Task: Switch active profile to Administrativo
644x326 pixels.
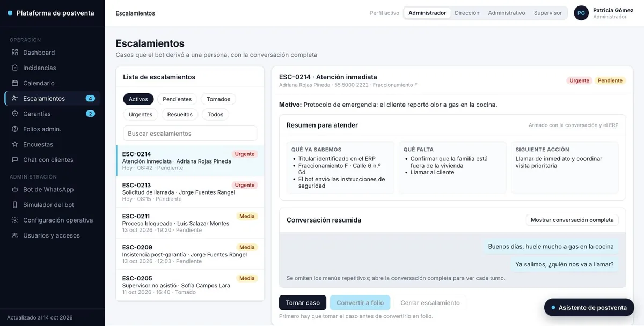Action: click(507, 13)
